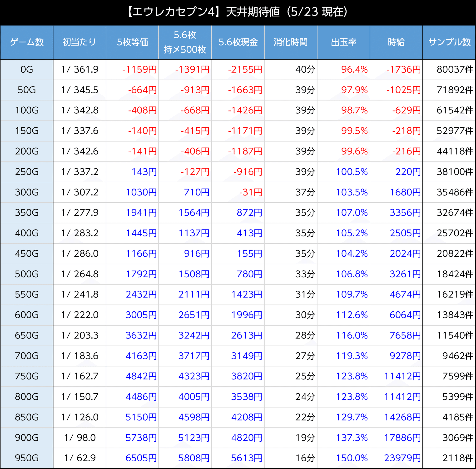Screen dimensions: 476x469
Task: Click the ゲーム数 column header
Action: [27, 42]
